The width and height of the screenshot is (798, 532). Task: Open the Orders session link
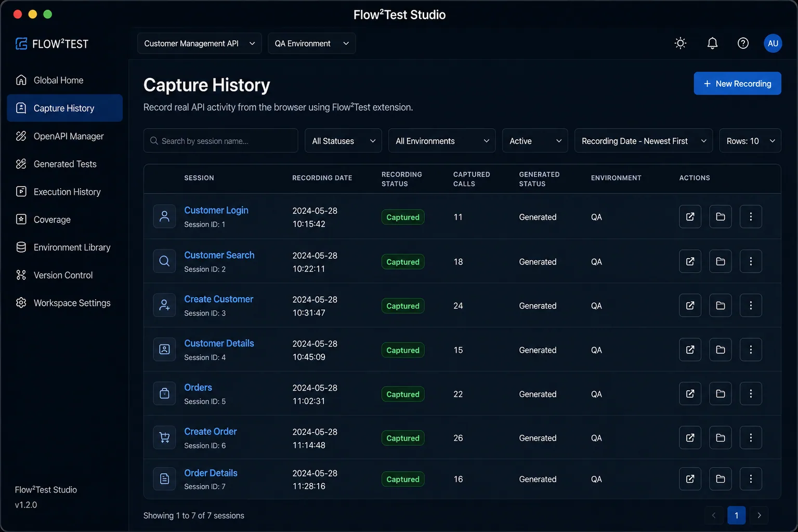pos(198,388)
